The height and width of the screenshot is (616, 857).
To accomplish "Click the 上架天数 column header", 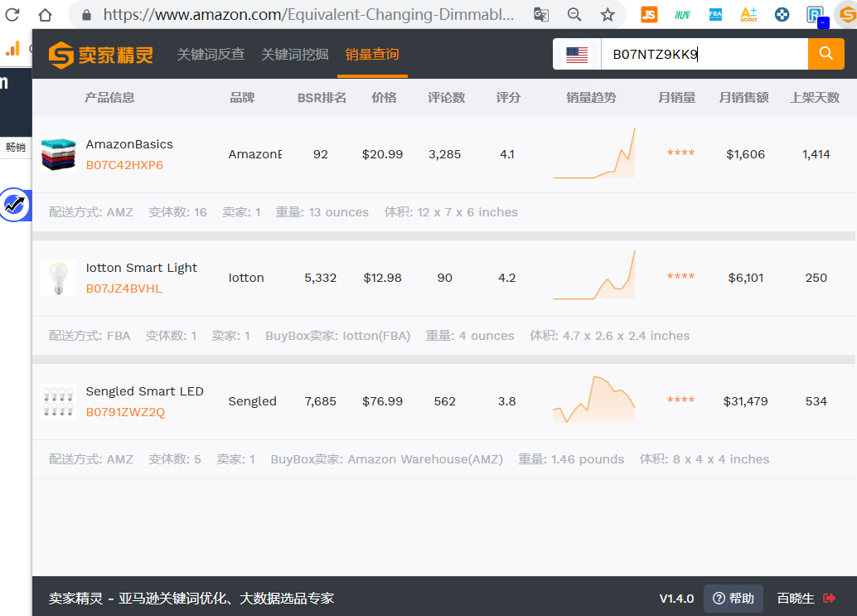I will coord(815,98).
